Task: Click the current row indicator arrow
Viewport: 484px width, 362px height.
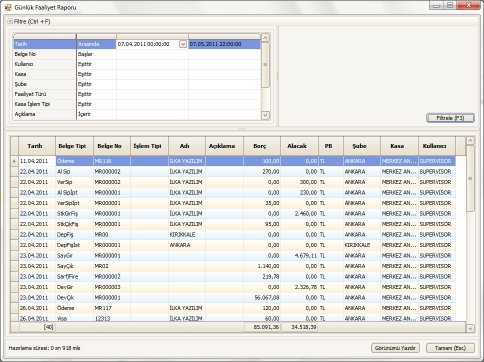Action: click(x=14, y=161)
